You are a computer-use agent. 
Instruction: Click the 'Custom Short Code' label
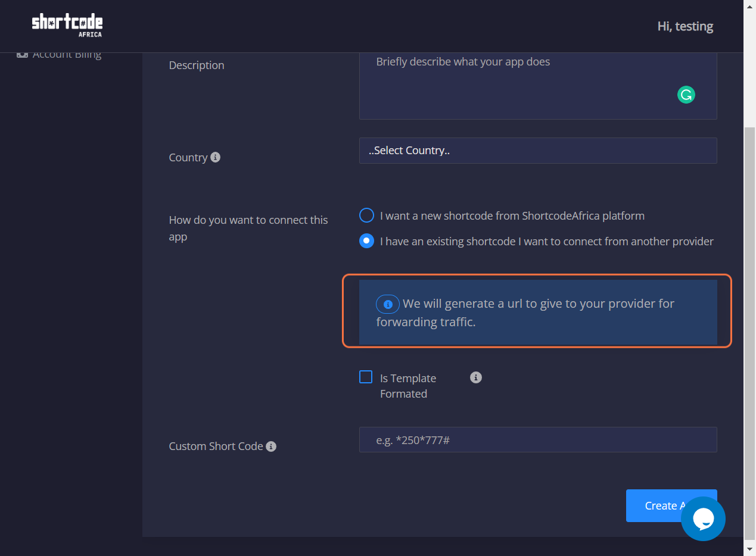click(x=216, y=446)
